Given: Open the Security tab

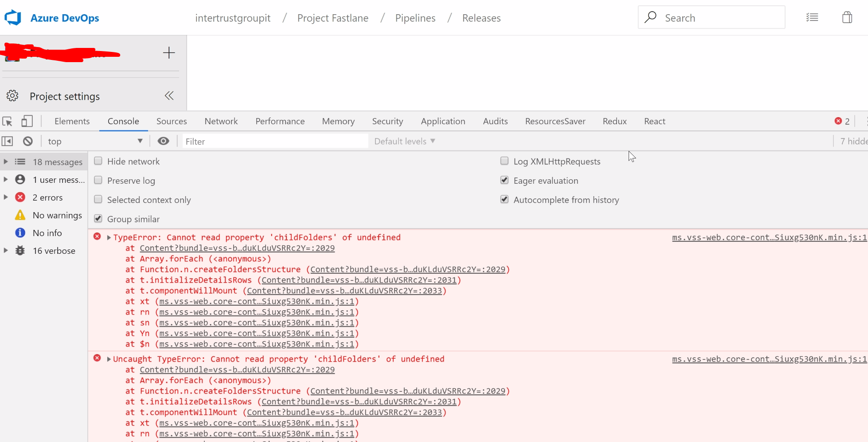Looking at the screenshot, I should pyautogui.click(x=387, y=121).
